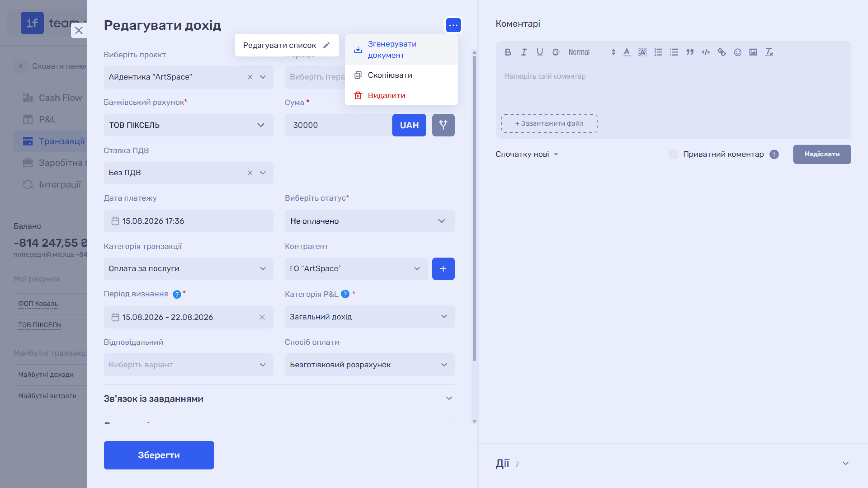This screenshot has height=488, width=868.
Task: Insert a blockquote
Action: [x=690, y=52]
